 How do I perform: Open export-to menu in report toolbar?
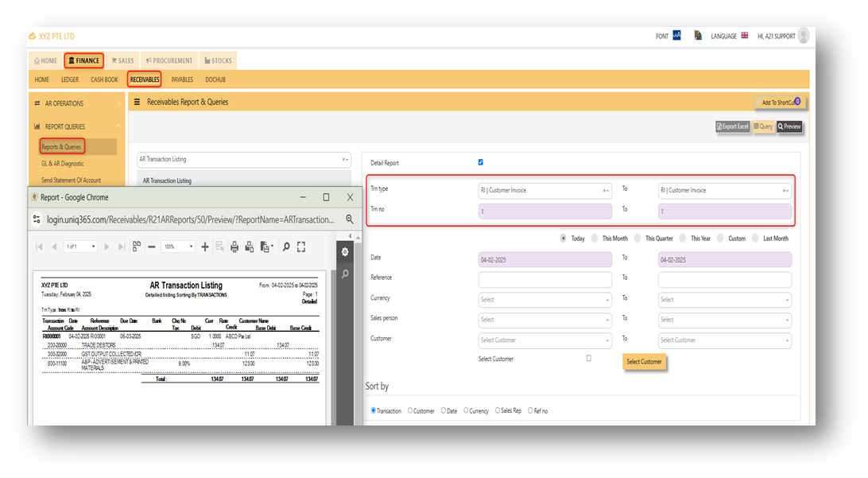pyautogui.click(x=266, y=247)
